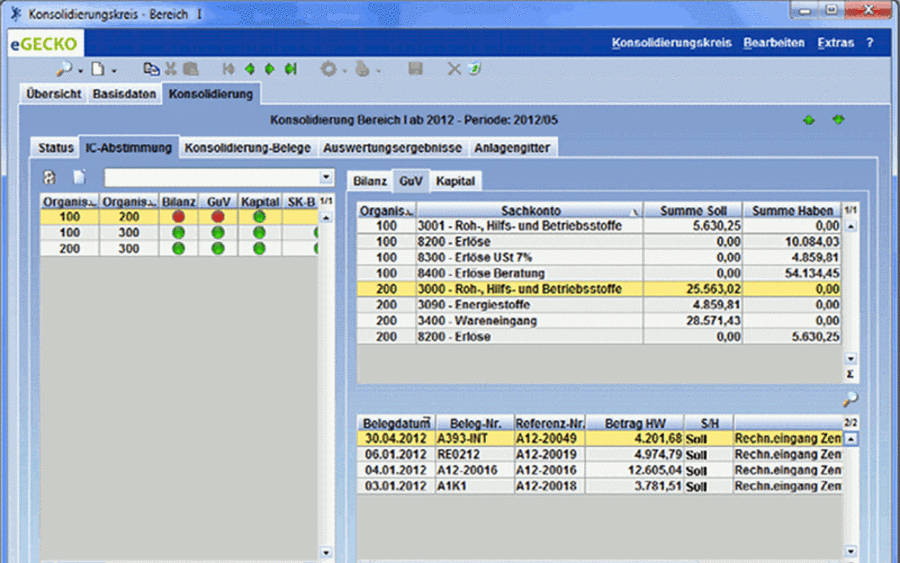Click the save disk icon
Screen dimensions: 900x563
click(x=416, y=69)
